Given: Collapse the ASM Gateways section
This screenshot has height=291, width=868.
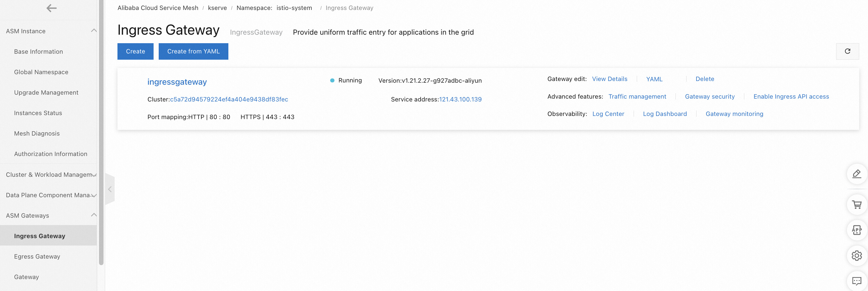Looking at the screenshot, I should (x=94, y=215).
